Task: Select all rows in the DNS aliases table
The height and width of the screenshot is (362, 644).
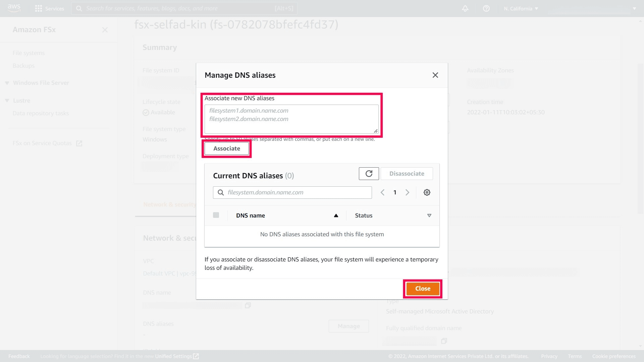Action: pyautogui.click(x=216, y=215)
